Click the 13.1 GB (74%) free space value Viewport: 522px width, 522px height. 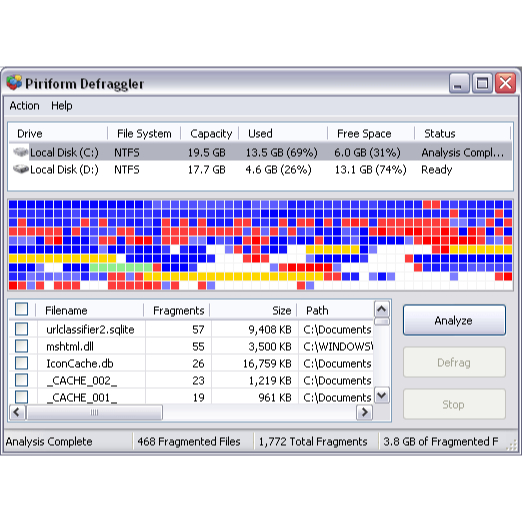(370, 169)
